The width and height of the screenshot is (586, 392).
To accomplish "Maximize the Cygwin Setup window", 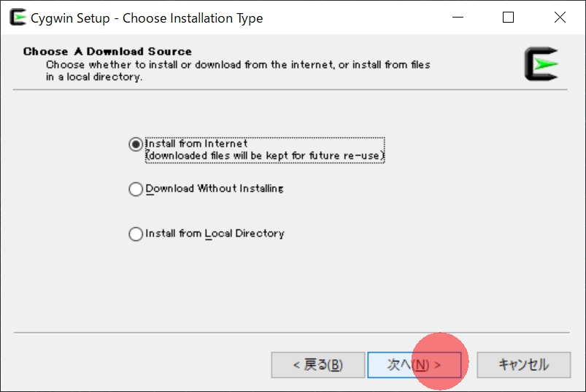I will point(508,18).
